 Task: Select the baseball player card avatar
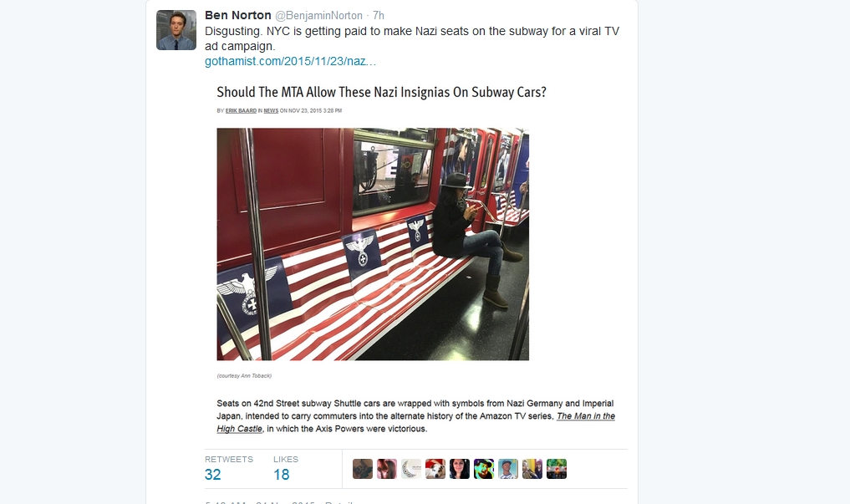[x=508, y=469]
